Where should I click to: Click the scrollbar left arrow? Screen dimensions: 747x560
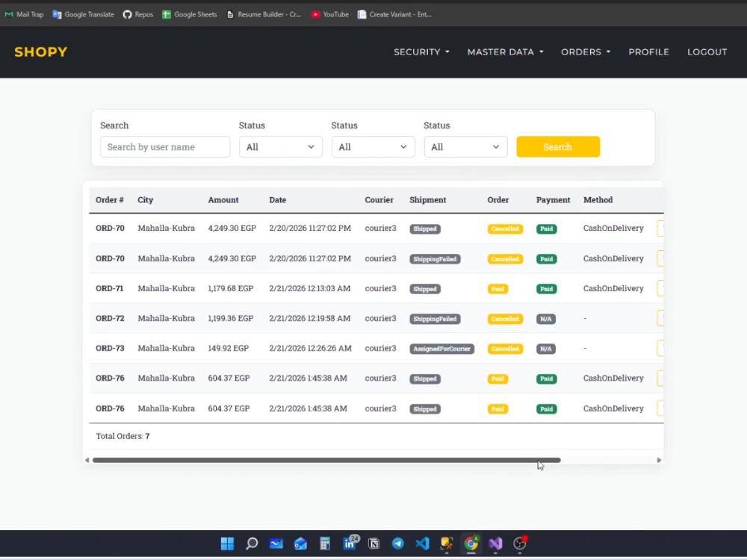[x=87, y=460]
